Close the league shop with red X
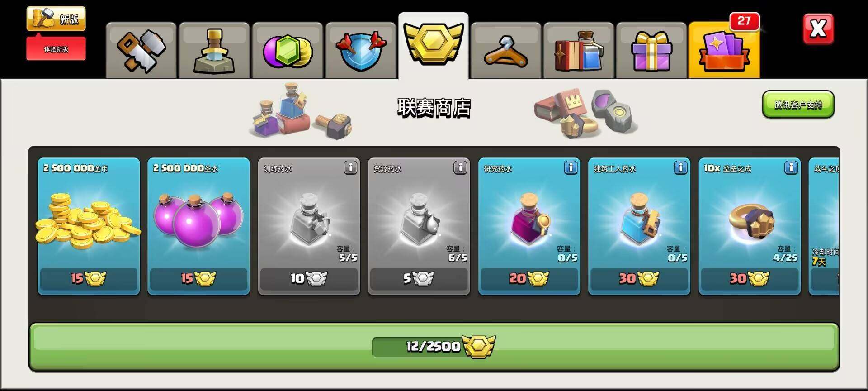The height and width of the screenshot is (391, 868). pos(818,29)
